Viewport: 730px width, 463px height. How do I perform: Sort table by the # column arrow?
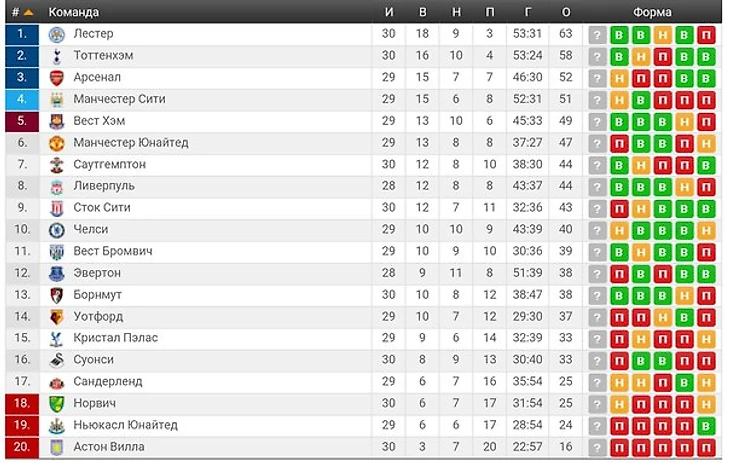[x=28, y=13]
